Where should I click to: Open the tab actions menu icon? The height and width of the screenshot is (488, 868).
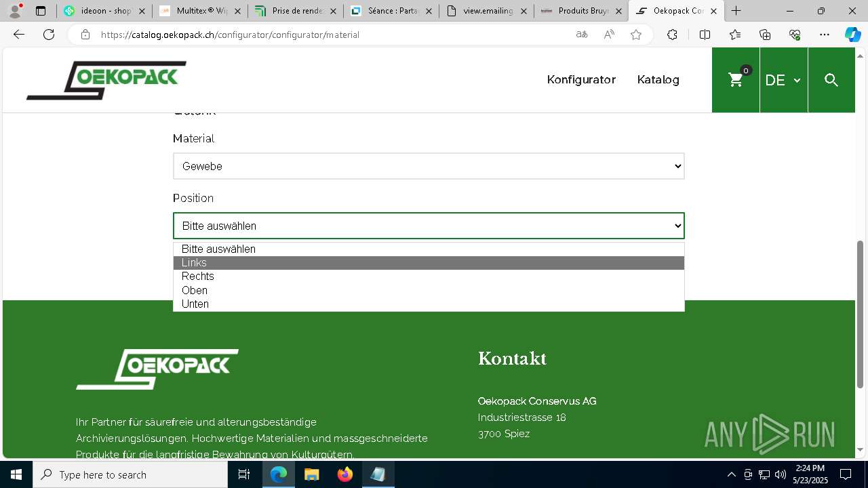[x=41, y=11]
